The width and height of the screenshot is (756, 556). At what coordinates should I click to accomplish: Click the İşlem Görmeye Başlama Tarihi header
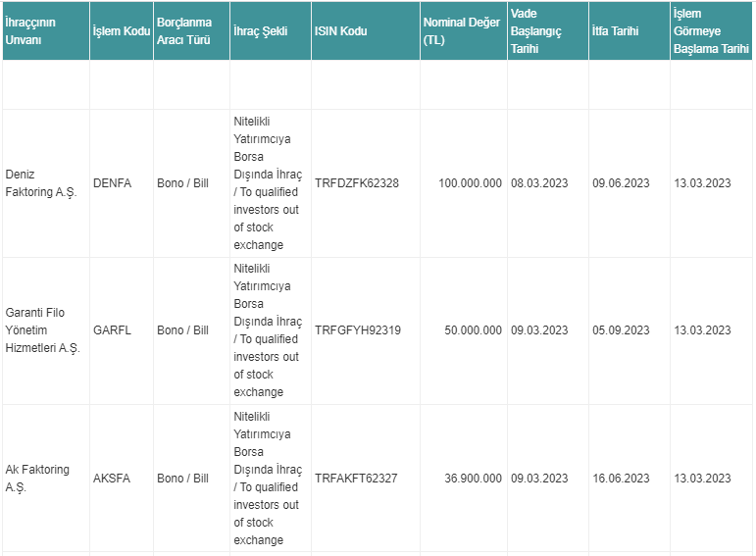coord(710,31)
